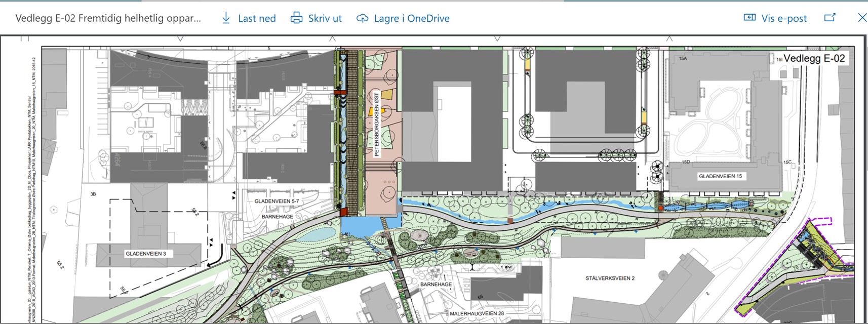This screenshot has width=868, height=324.
Task: Click the 'PETERSBORGAKSEN ØST' vertical label
Action: tap(377, 124)
